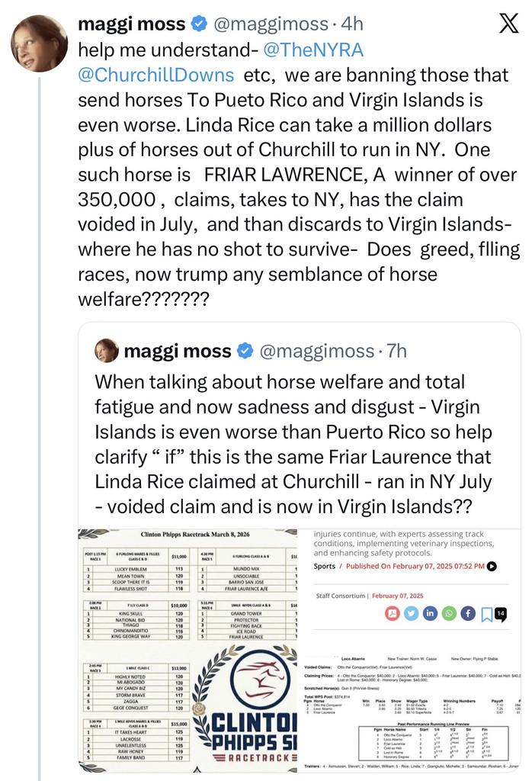Click the 14 comments bubble icon
The height and width of the screenshot is (781, 532).
(x=502, y=613)
